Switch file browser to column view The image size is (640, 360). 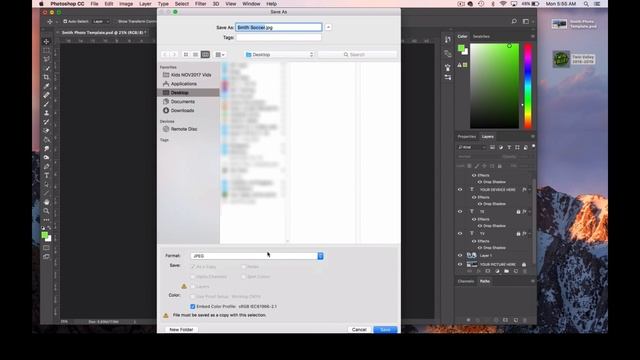point(205,54)
